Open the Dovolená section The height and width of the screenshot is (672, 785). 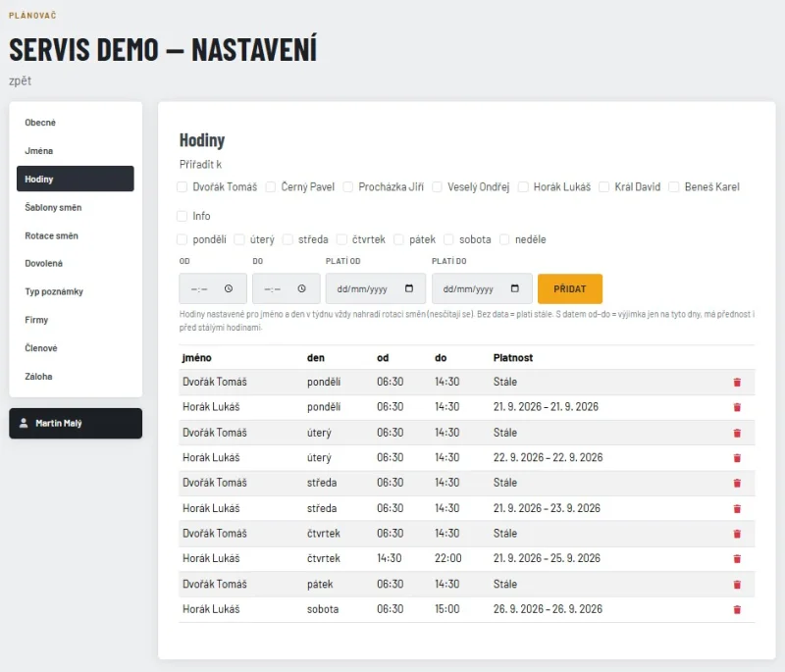point(76,263)
